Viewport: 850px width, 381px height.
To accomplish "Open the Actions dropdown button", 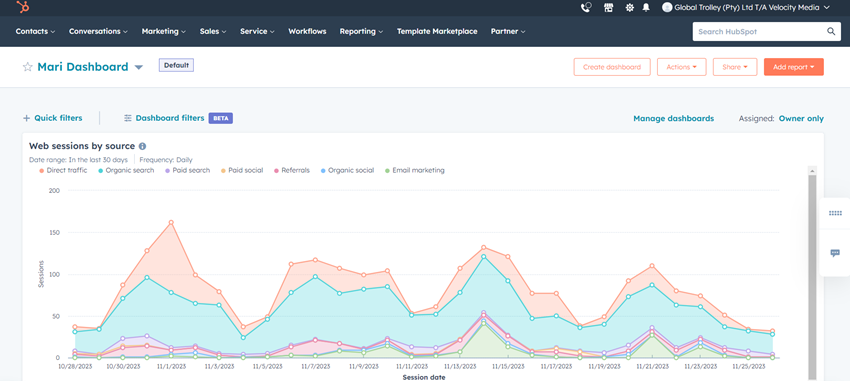I will pos(681,67).
